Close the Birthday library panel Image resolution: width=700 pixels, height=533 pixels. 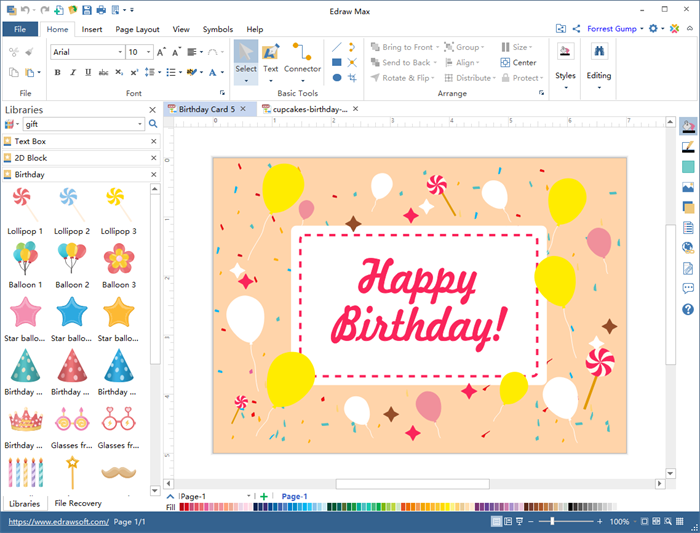(154, 174)
